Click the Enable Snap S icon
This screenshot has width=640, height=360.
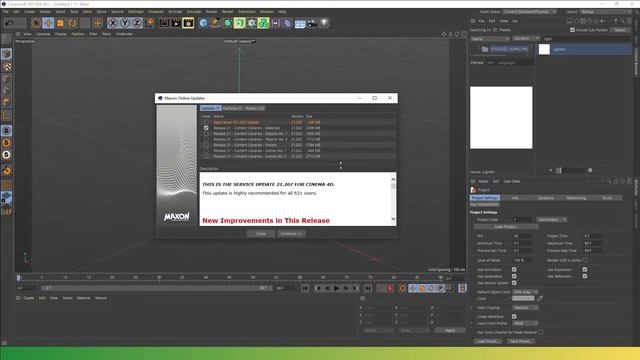click(6, 131)
